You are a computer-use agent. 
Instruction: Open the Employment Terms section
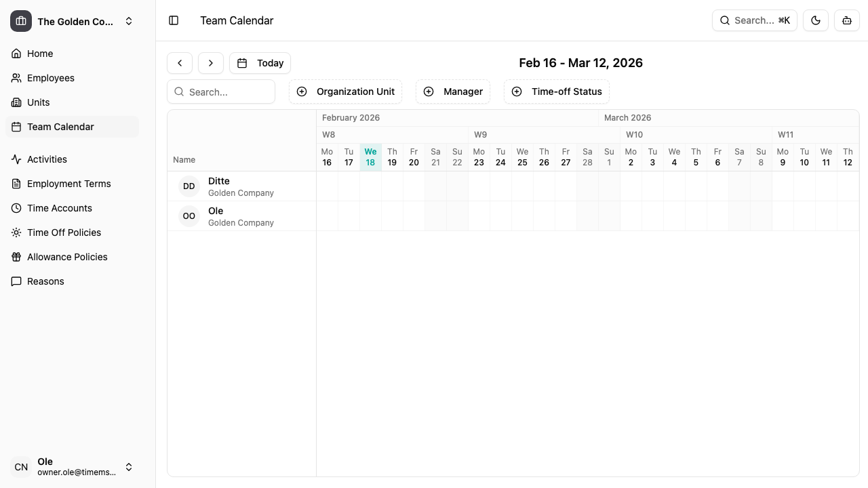[68, 184]
